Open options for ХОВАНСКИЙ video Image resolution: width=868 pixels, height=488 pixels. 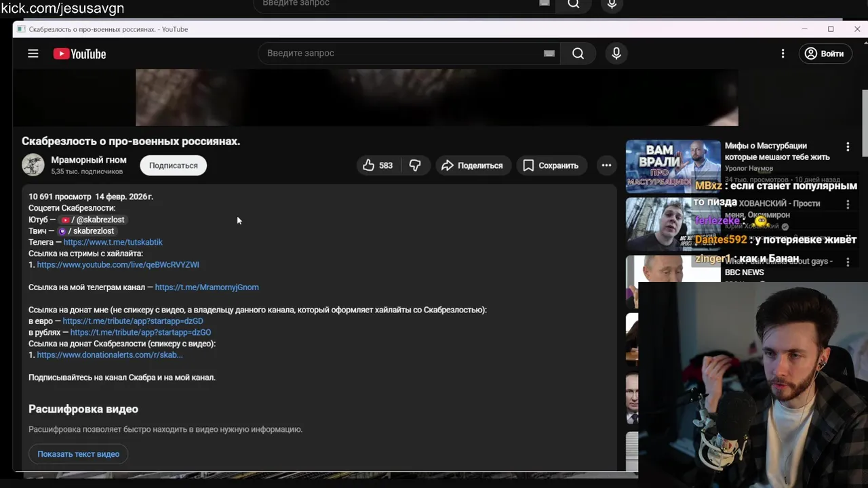tap(848, 204)
